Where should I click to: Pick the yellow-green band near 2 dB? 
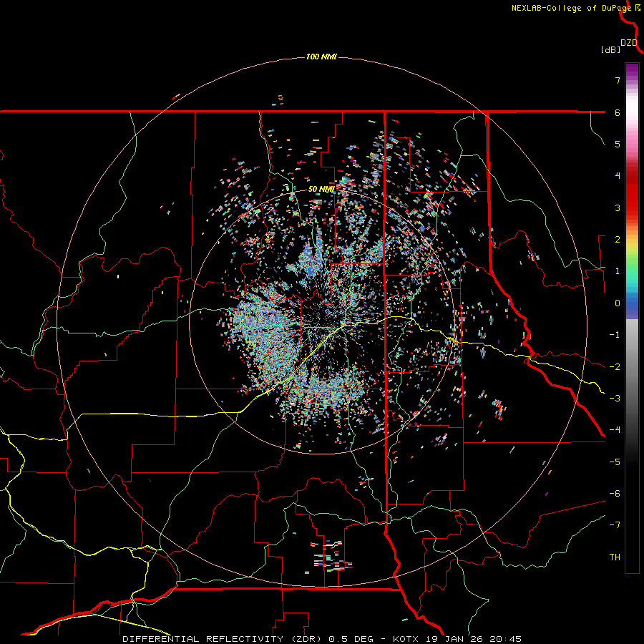click(632, 246)
